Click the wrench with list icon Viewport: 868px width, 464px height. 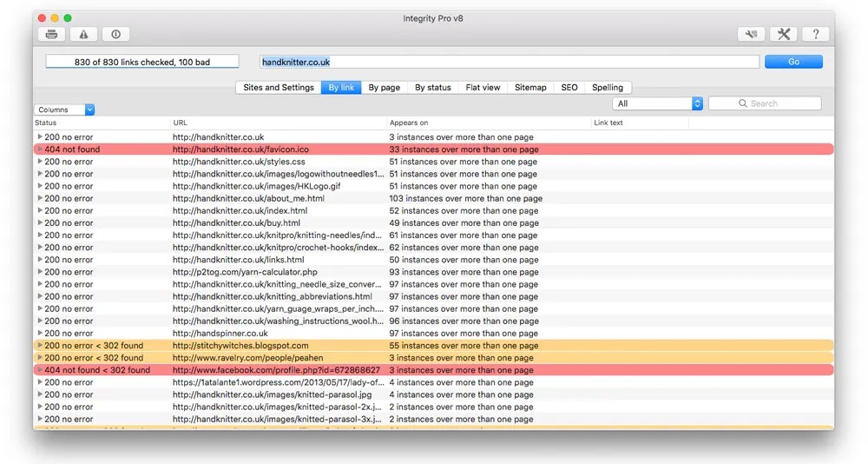click(751, 35)
